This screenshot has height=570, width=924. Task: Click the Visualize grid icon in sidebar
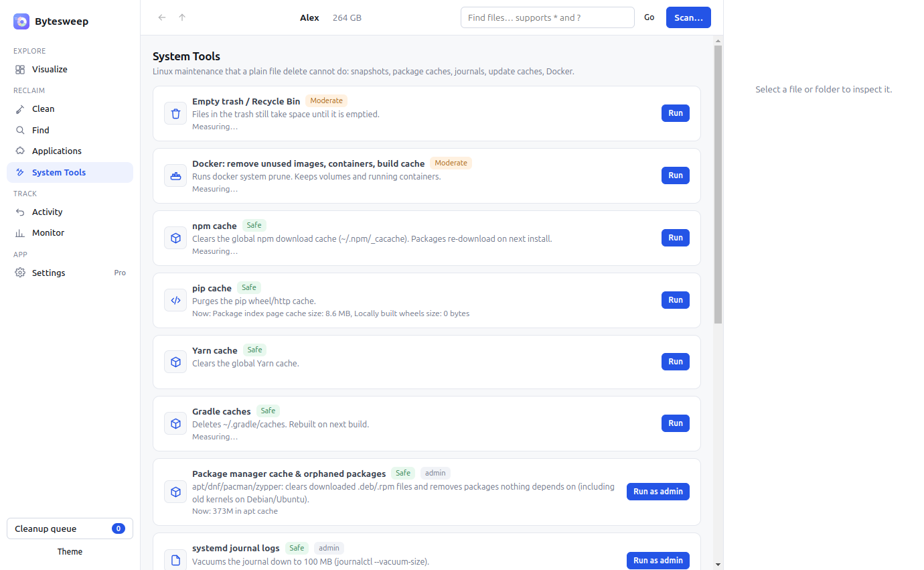pos(20,70)
